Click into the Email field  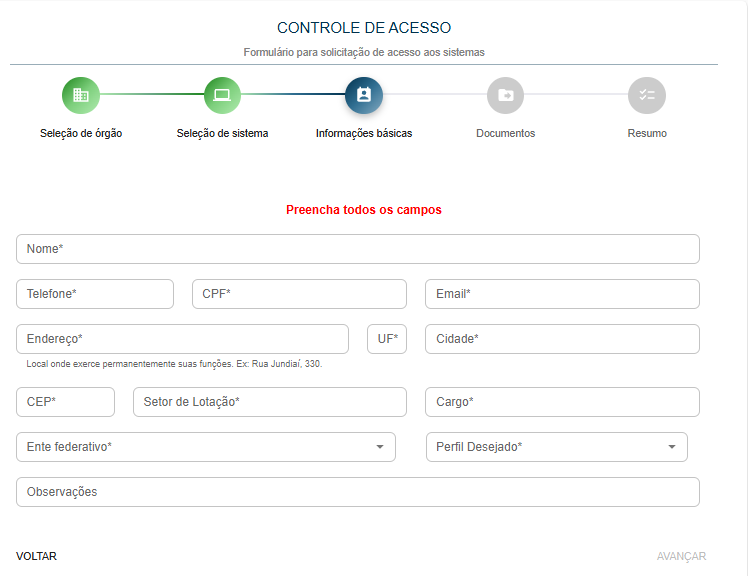pos(562,294)
